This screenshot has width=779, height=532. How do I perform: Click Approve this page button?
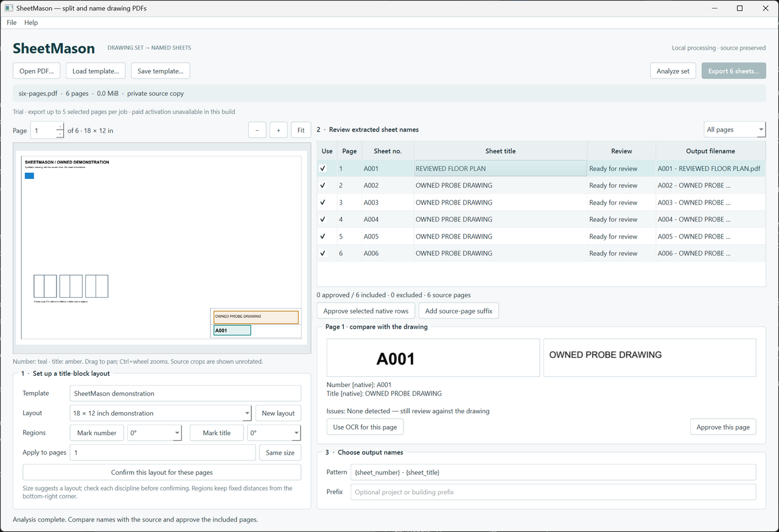[723, 427]
